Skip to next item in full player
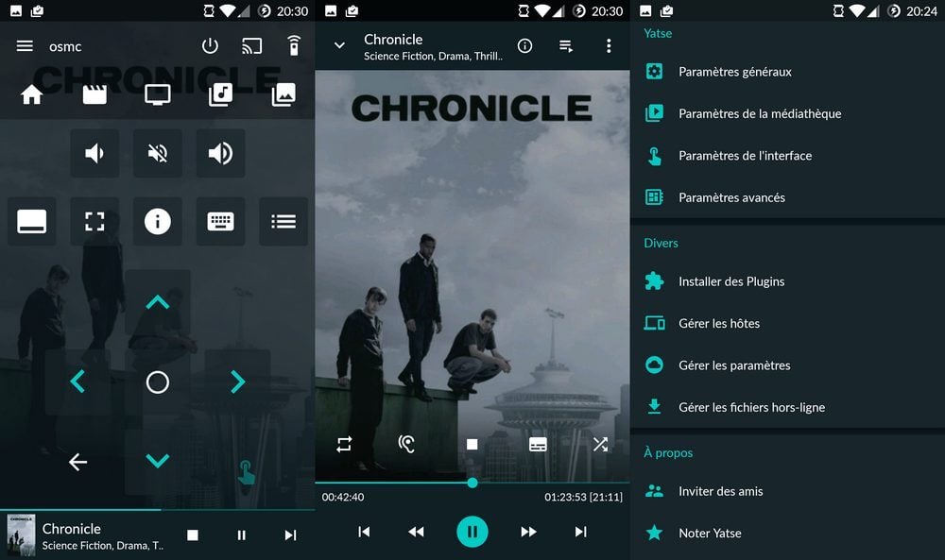 coord(580,532)
